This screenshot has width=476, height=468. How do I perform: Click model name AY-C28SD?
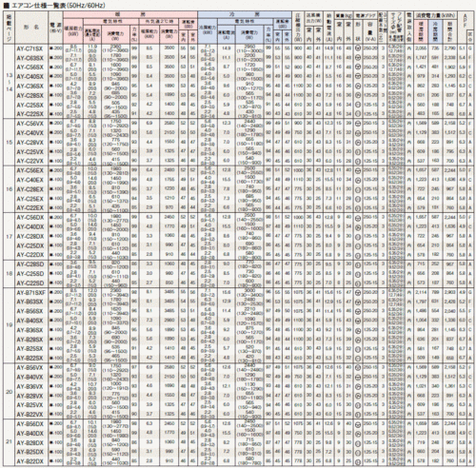[x=30, y=264]
